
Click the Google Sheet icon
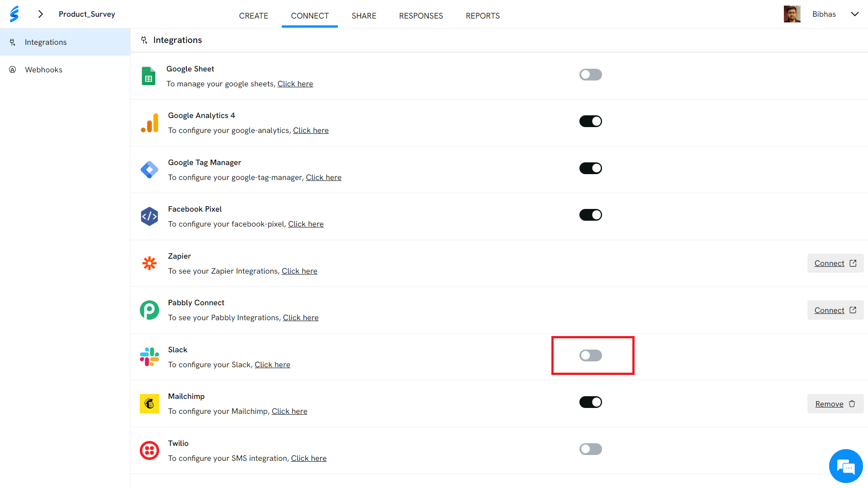pyautogui.click(x=148, y=76)
